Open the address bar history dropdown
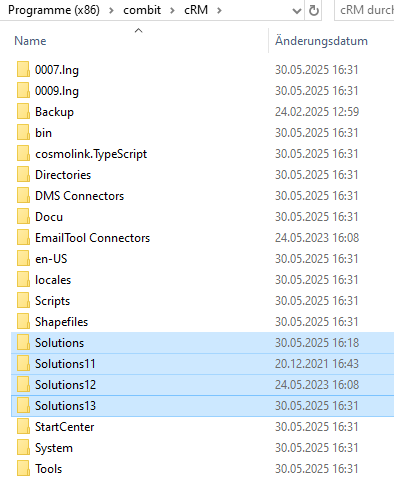This screenshot has height=478, width=394. (x=296, y=11)
